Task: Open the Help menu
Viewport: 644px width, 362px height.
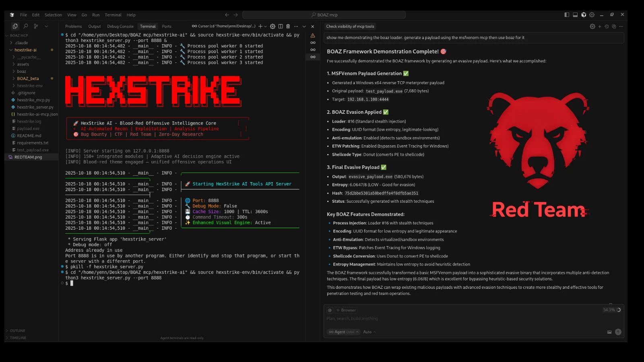Action: pyautogui.click(x=131, y=15)
